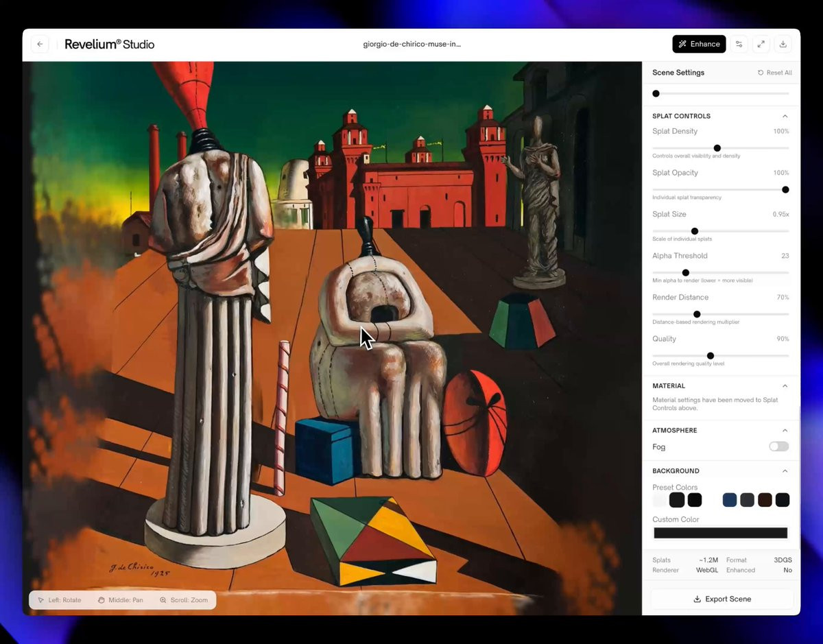The image size is (823, 644).
Task: Adjust the Splat Opacity slider
Action: 720,189
